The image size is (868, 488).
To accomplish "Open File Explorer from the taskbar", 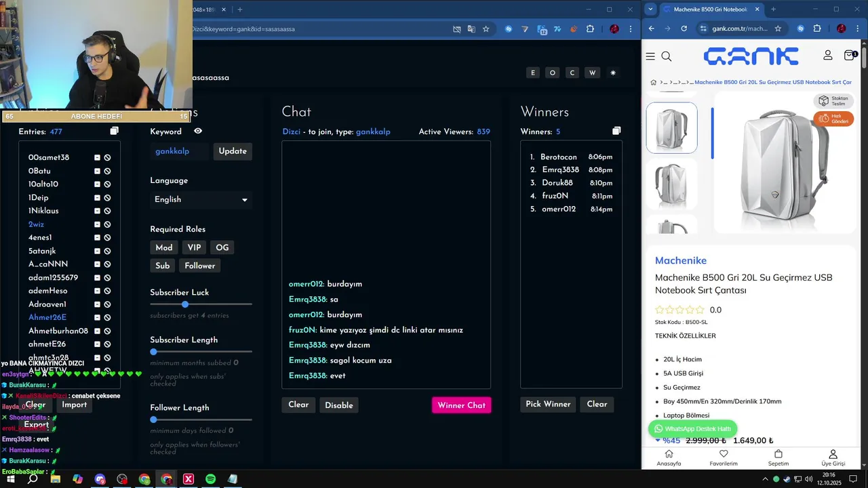I will [56, 479].
